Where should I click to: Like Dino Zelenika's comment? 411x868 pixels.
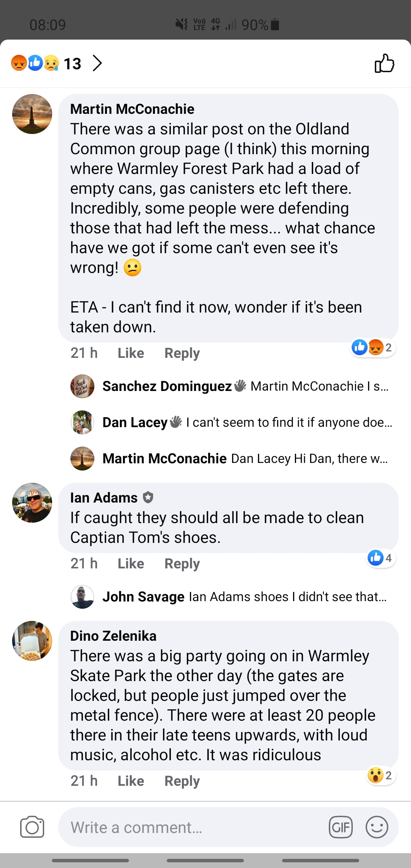(131, 781)
